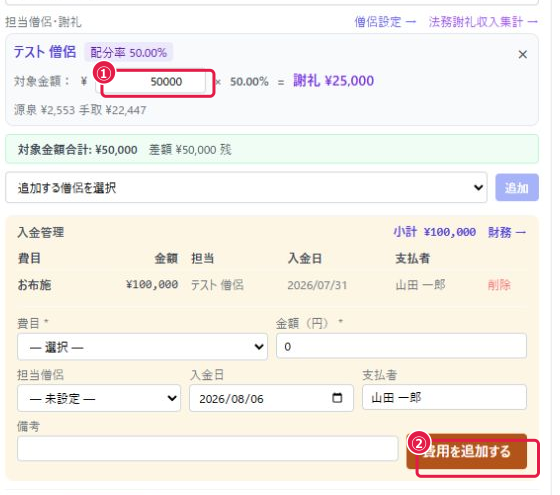Image resolution: width=560 pixels, height=495 pixels.
Task: Remove テスト 僧侶 with the X icon
Action: click(x=522, y=55)
